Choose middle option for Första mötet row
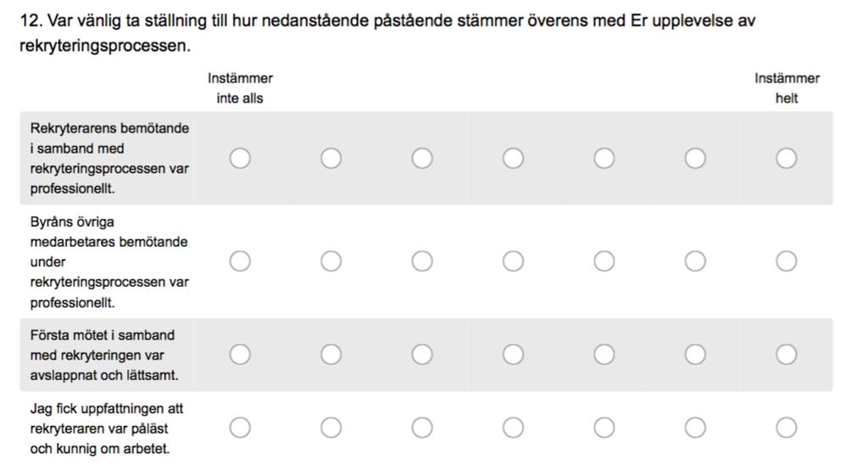 coord(513,354)
